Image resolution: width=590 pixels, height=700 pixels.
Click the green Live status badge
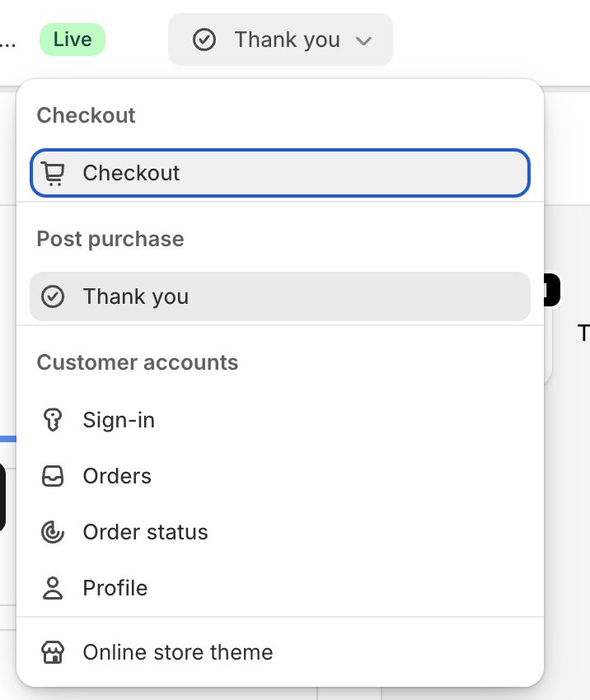coord(73,40)
